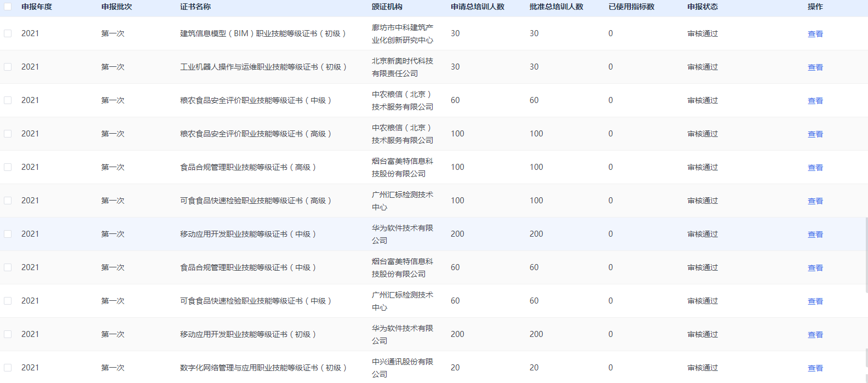The image size is (868, 383).
Task: Click the 查看 link of 移动应用开发(初级)
Action: click(815, 335)
